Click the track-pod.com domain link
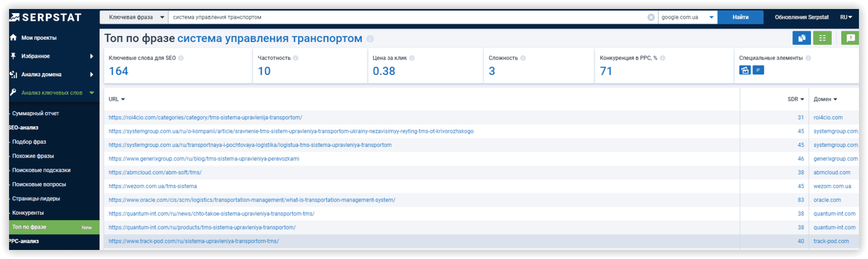The height and width of the screenshot is (259, 868). [x=831, y=241]
